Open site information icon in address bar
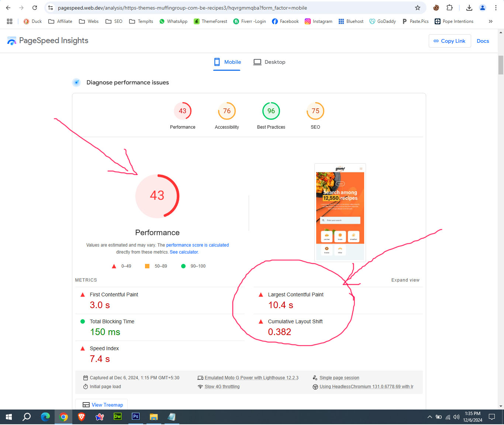504x425 pixels. coord(51,8)
